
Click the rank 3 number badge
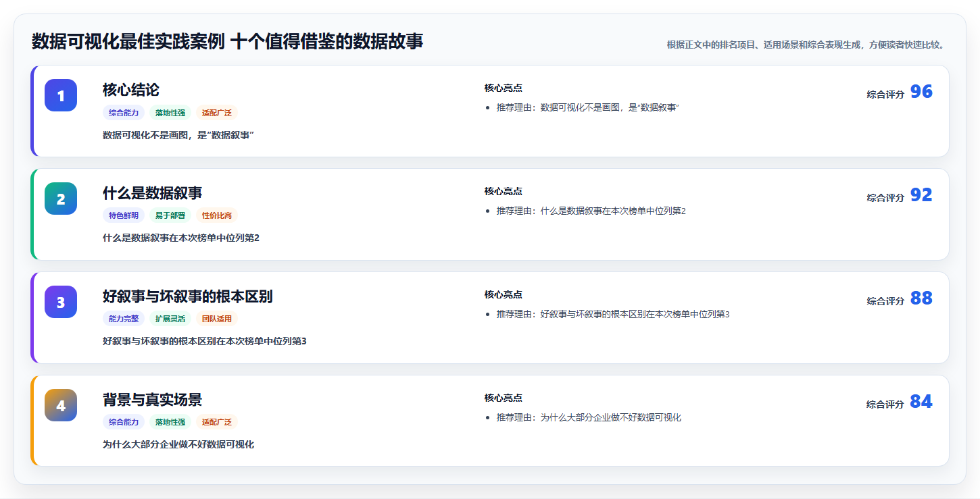(x=61, y=302)
